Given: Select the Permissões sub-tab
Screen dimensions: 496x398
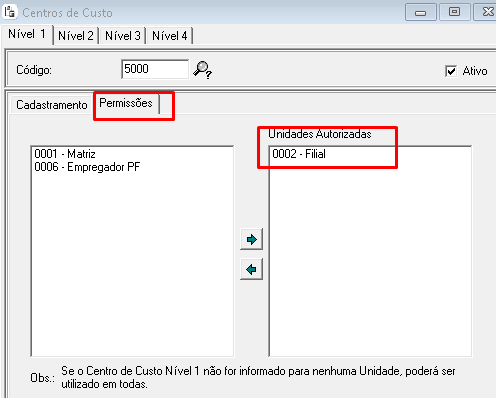Looking at the screenshot, I should (126, 103).
